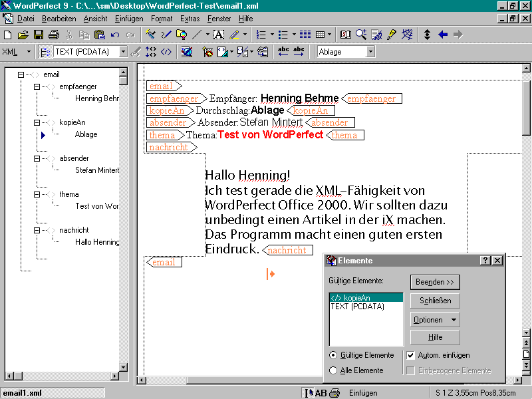Open the Fenster menu
The height and width of the screenshot is (399, 532).
click(x=219, y=19)
